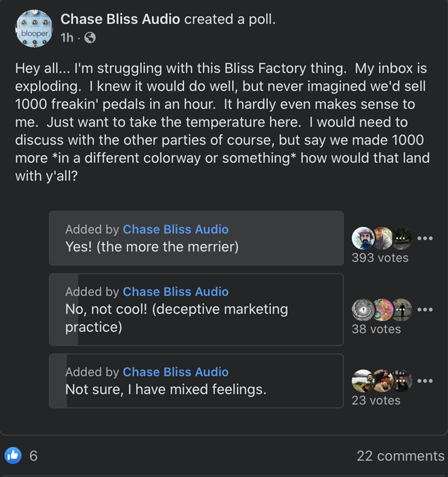448x477 pixels.
Task: Open Chase Bliss Audio page from post header
Action: [x=120, y=19]
